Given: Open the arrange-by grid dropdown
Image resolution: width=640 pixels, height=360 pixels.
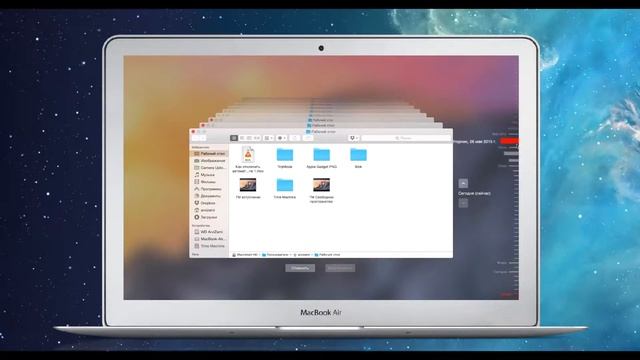Looking at the screenshot, I should [269, 138].
